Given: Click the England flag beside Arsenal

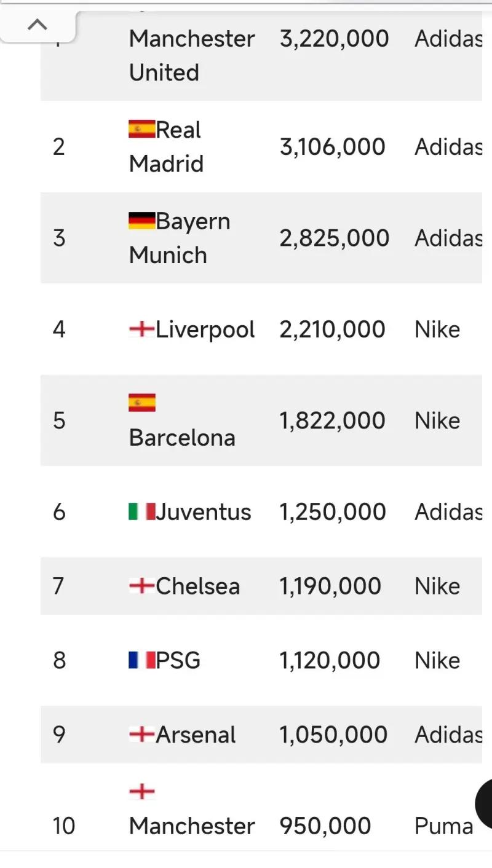Looking at the screenshot, I should pyautogui.click(x=141, y=735).
